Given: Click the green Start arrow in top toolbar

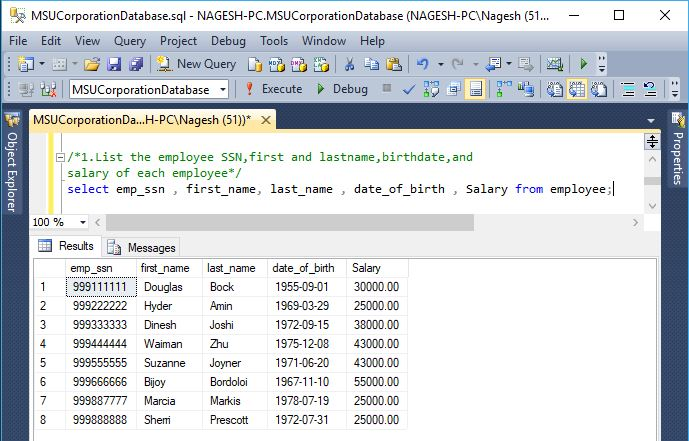Looking at the screenshot, I should (x=584, y=64).
